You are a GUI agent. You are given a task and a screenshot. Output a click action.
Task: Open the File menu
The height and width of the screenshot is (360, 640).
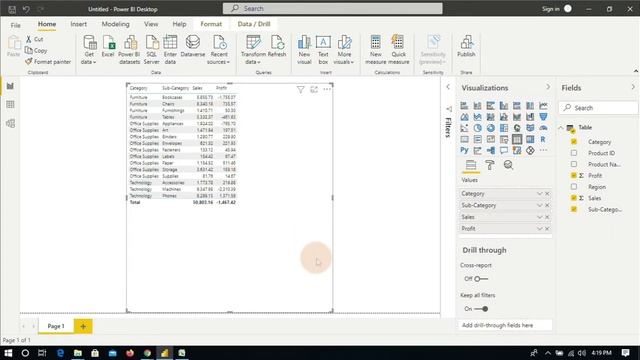point(16,25)
